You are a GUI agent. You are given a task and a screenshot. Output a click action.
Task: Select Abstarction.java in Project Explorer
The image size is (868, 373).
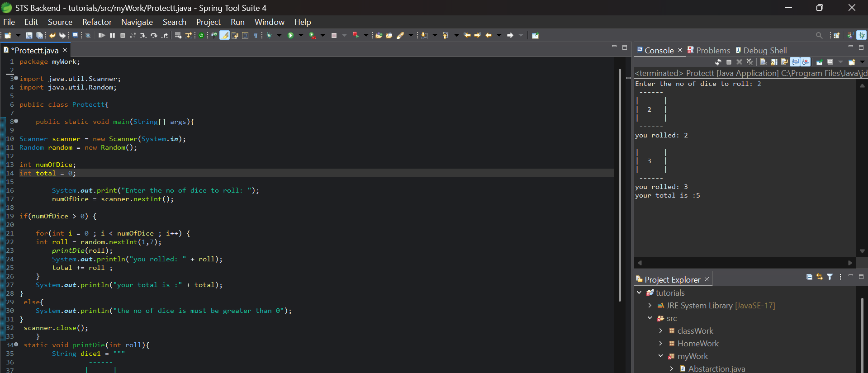pyautogui.click(x=716, y=368)
